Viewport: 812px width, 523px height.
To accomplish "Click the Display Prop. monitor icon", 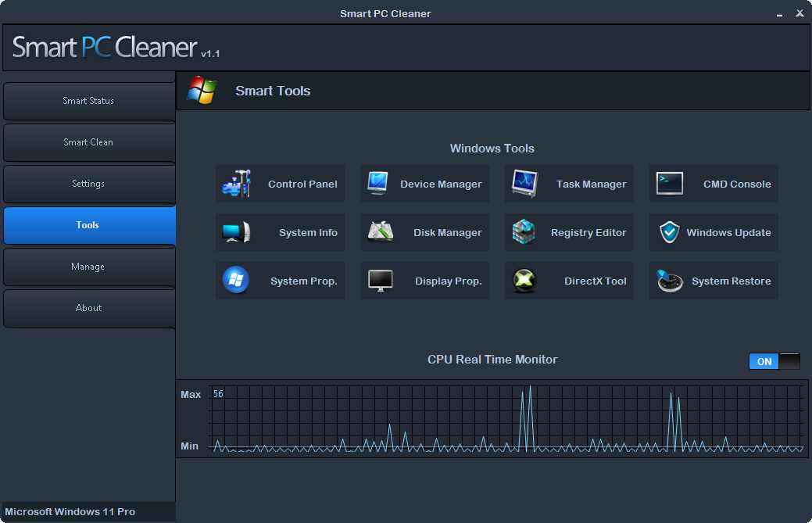I will (381, 281).
